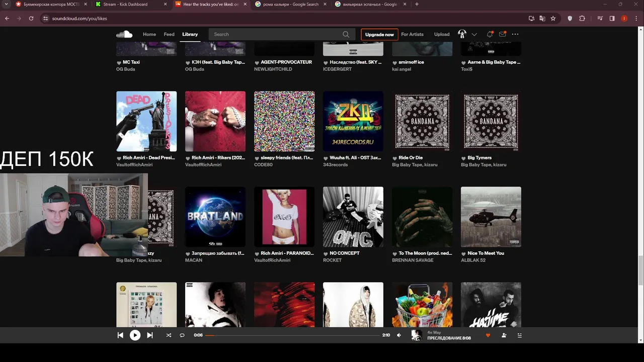Open artist link OG Buda under MC Taxi
The height and width of the screenshot is (362, 644).
pos(126,69)
